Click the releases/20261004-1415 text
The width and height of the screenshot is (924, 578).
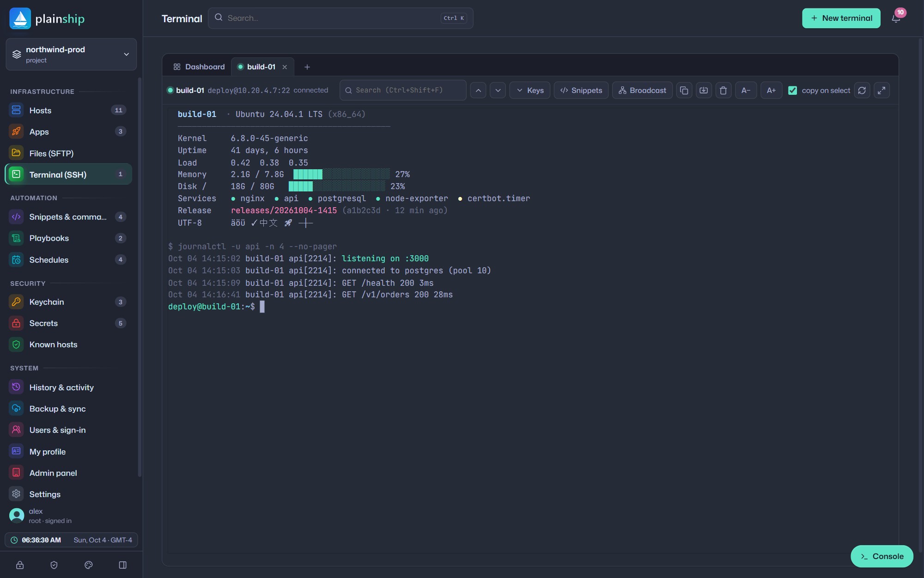[284, 210]
